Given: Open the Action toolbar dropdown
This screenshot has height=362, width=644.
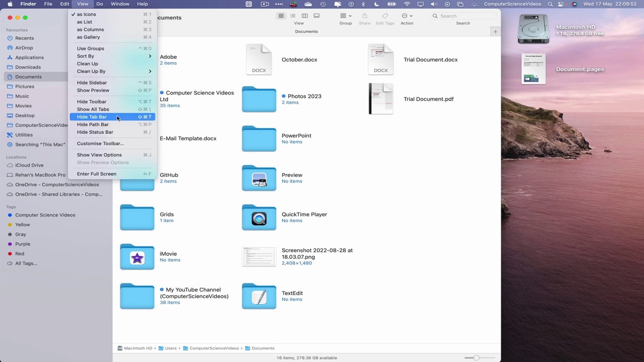Looking at the screenshot, I should [407, 16].
